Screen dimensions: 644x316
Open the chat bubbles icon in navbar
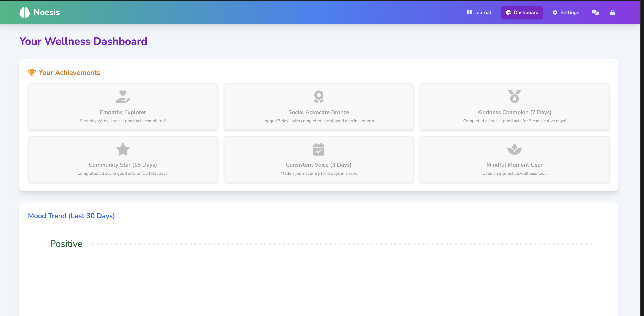595,13
